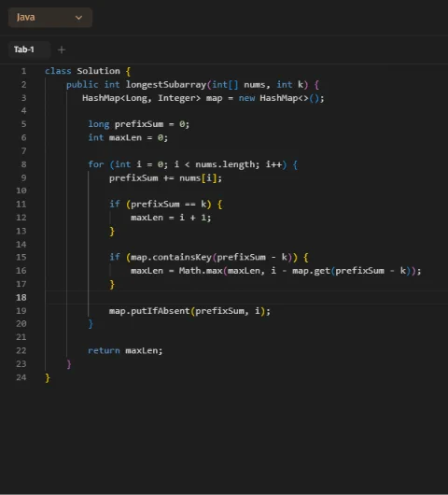
Task: Click the 'public' keyword on line 2
Action: point(82,85)
